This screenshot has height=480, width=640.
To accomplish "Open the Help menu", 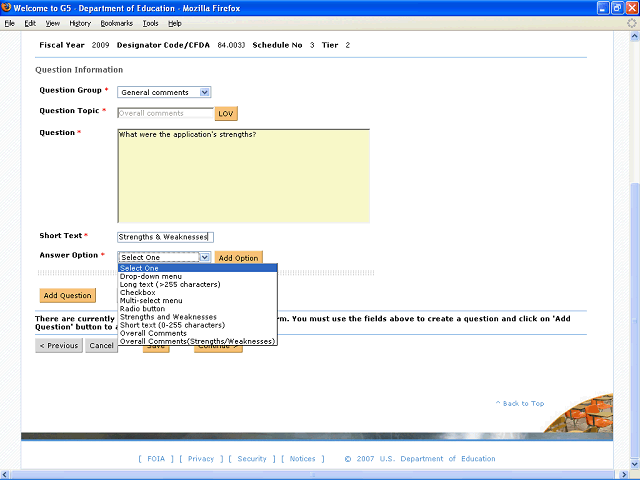I will click(175, 23).
